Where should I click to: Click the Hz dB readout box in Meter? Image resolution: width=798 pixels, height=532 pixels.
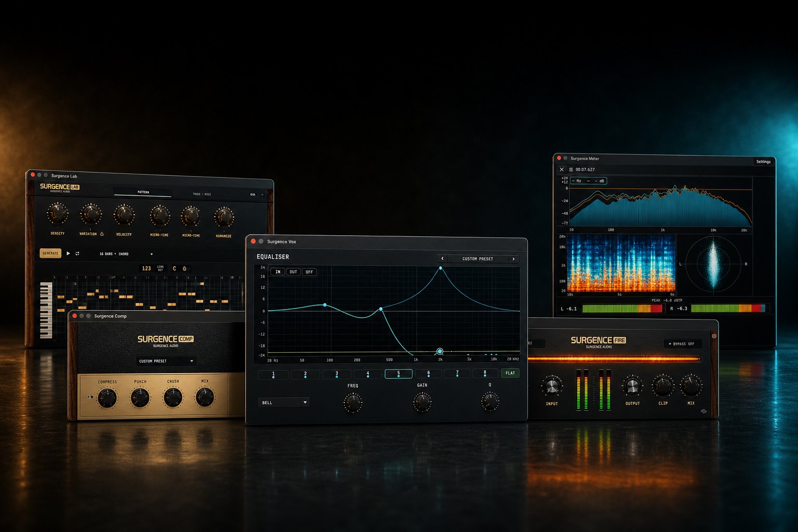click(588, 181)
